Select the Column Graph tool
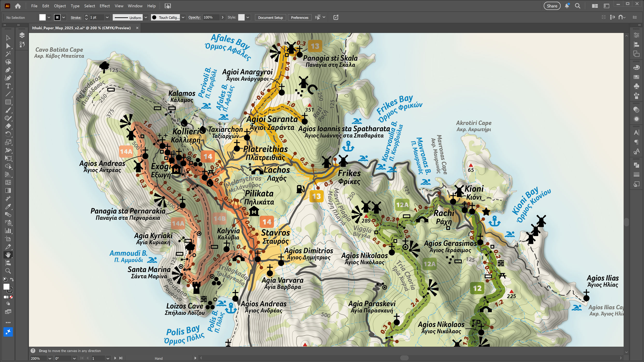The image size is (644, 362). pos(8,230)
